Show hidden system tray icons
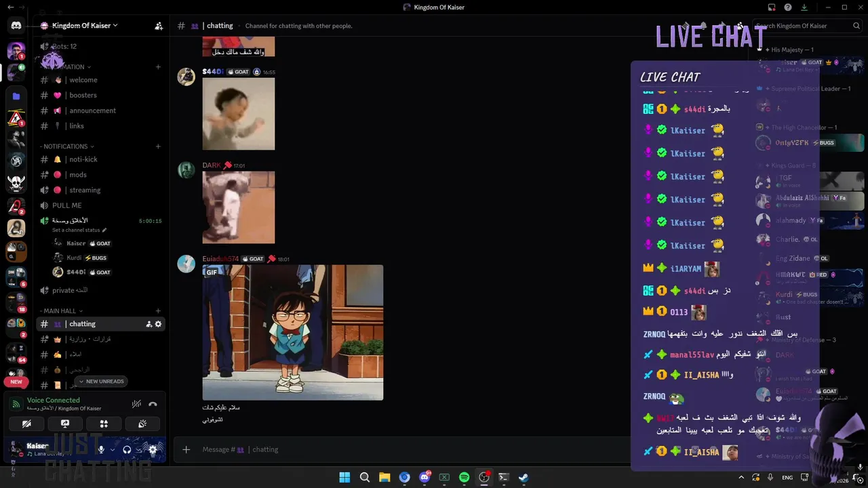The width and height of the screenshot is (868, 488). tap(741, 477)
